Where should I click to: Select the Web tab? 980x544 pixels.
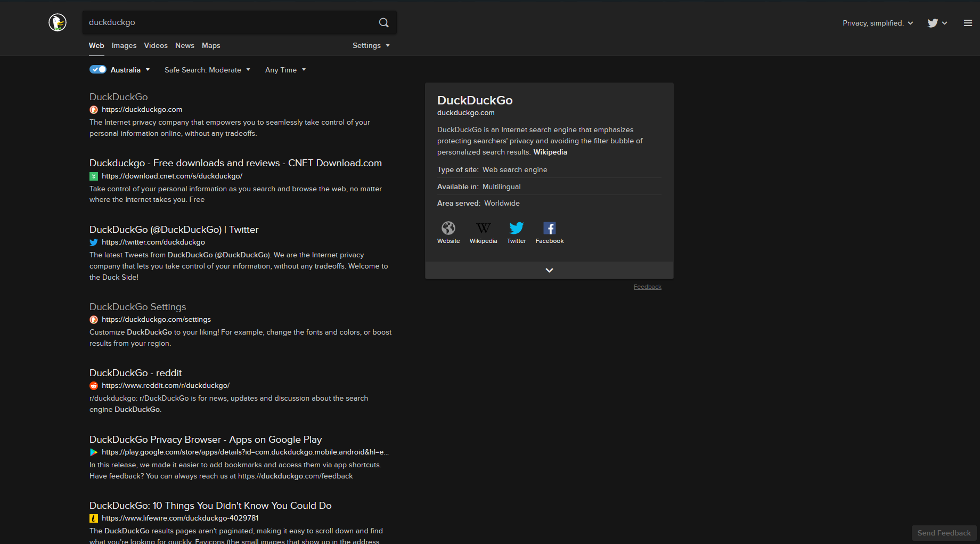point(96,45)
